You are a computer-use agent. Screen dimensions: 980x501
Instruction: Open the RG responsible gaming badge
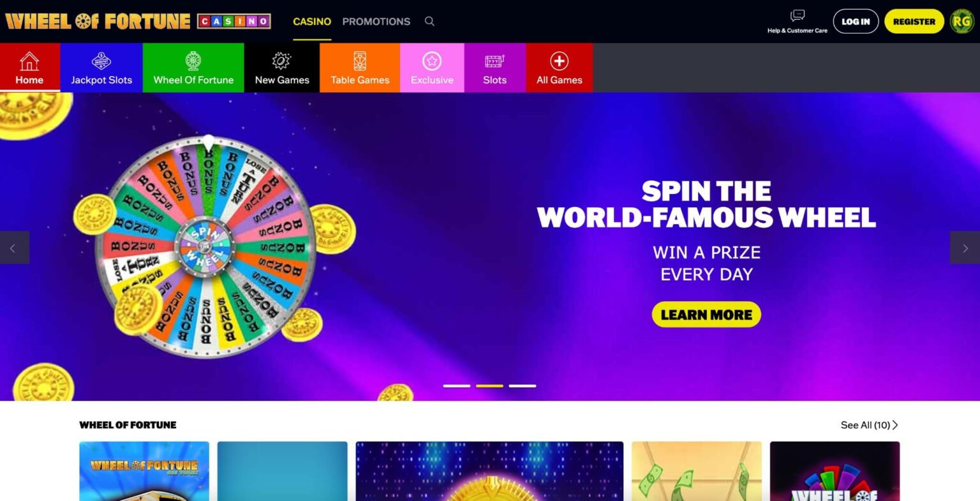[x=961, y=21]
